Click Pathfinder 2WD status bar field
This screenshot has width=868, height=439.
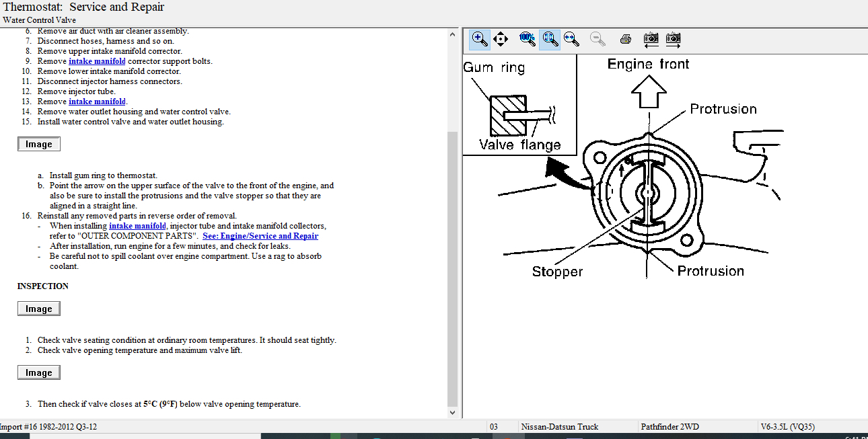[670, 427]
